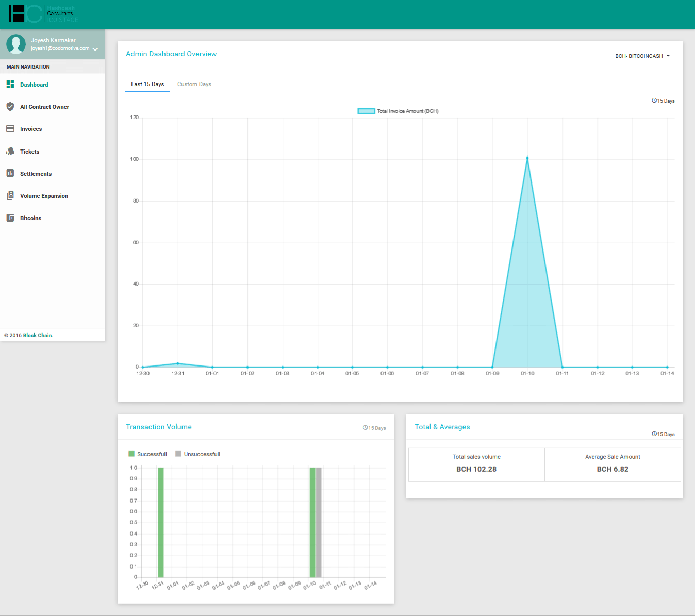695x616 pixels.
Task: Click the Bitcoins wallet icon
Action: tap(10, 218)
